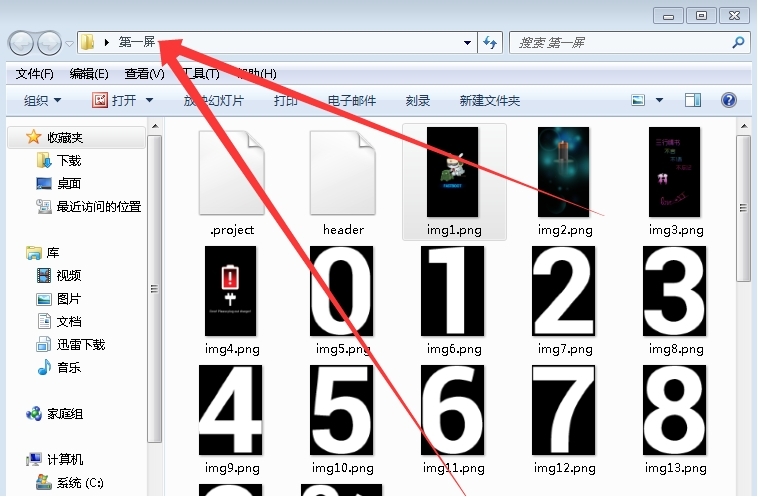Open 最近访问的位置 in sidebar

(98, 207)
